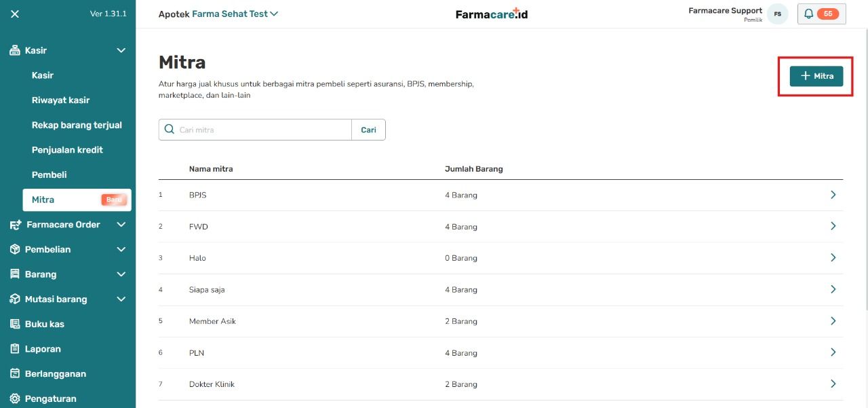Click the Laporan clipboard icon
The height and width of the screenshot is (408, 868).
(x=15, y=349)
